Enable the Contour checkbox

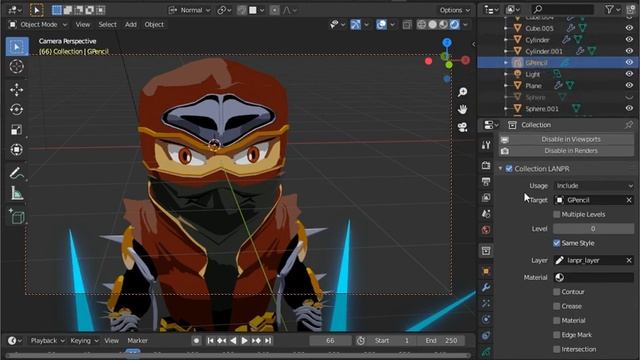[x=557, y=292]
